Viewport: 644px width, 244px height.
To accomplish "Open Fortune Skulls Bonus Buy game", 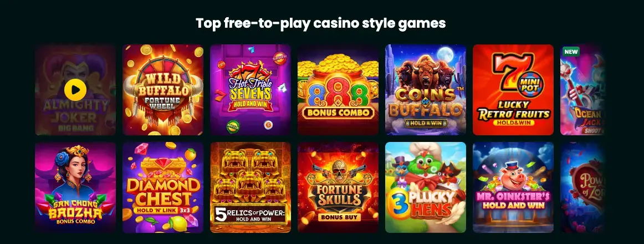I will pos(338,187).
